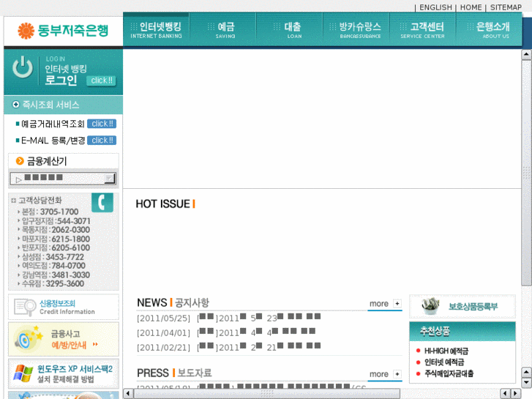Open the 보호상품등록부 banner

point(462,306)
